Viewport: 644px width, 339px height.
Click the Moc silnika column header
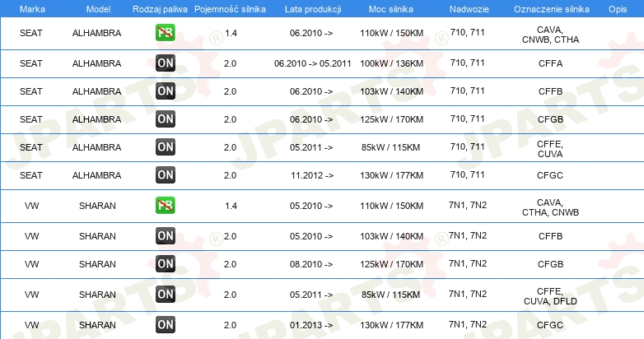coord(391,9)
